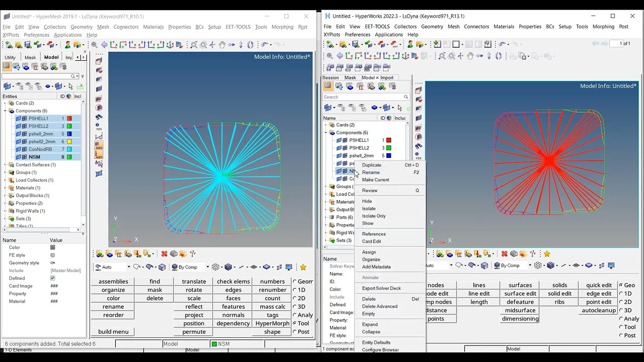Open the Auto dropdown in HyperMesh 2019 visualization bar
This screenshot has height=362, width=644.
click(x=129, y=267)
